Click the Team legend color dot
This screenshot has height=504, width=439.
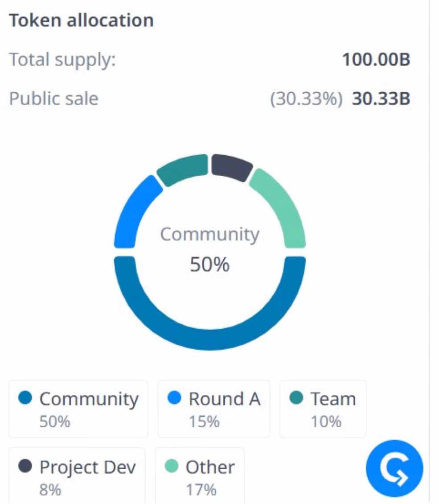coord(296,397)
